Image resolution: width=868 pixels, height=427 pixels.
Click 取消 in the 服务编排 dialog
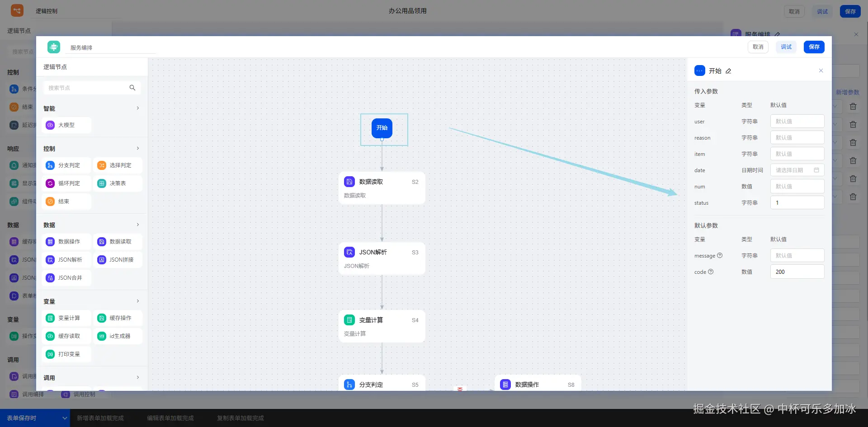click(758, 47)
